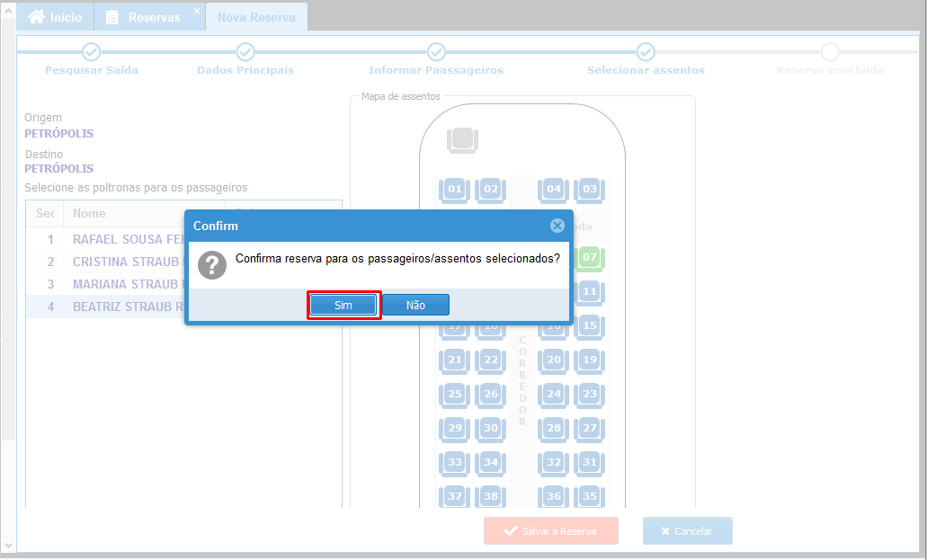
Task: Click Salvar a Reserva button
Action: [551, 531]
